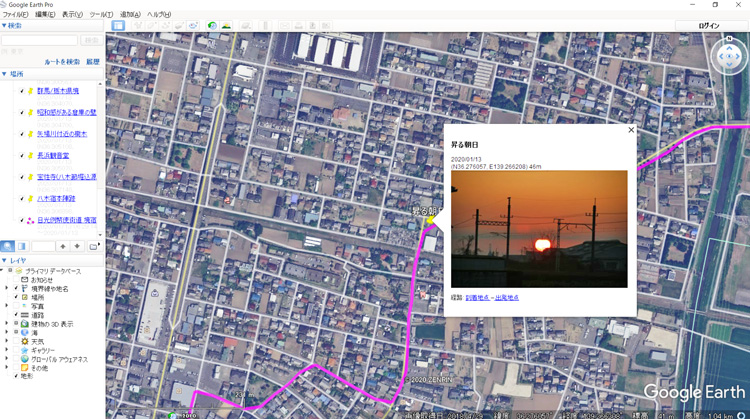
Task: Expand the 建物の 3D 表示 layer tree
Action: pos(7,324)
